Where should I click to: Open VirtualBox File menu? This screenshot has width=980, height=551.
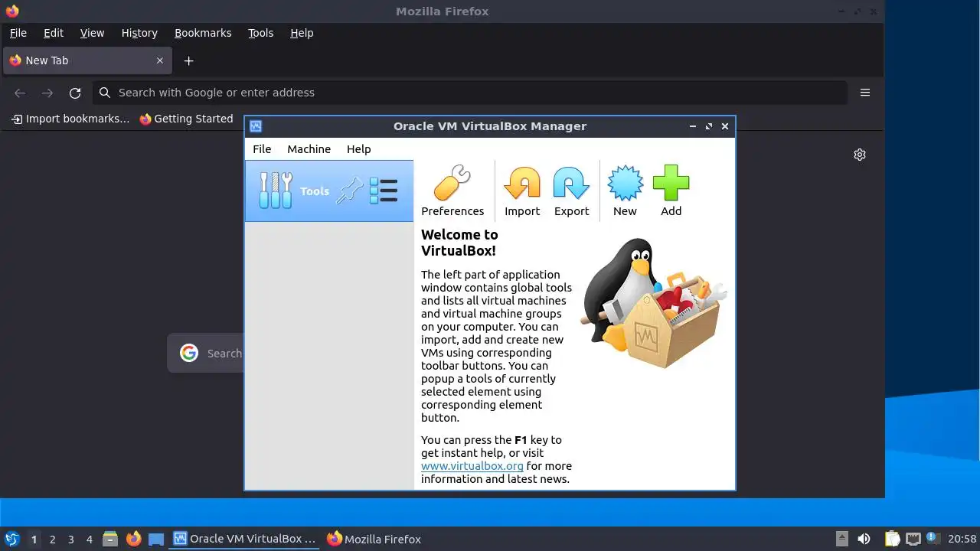click(262, 149)
